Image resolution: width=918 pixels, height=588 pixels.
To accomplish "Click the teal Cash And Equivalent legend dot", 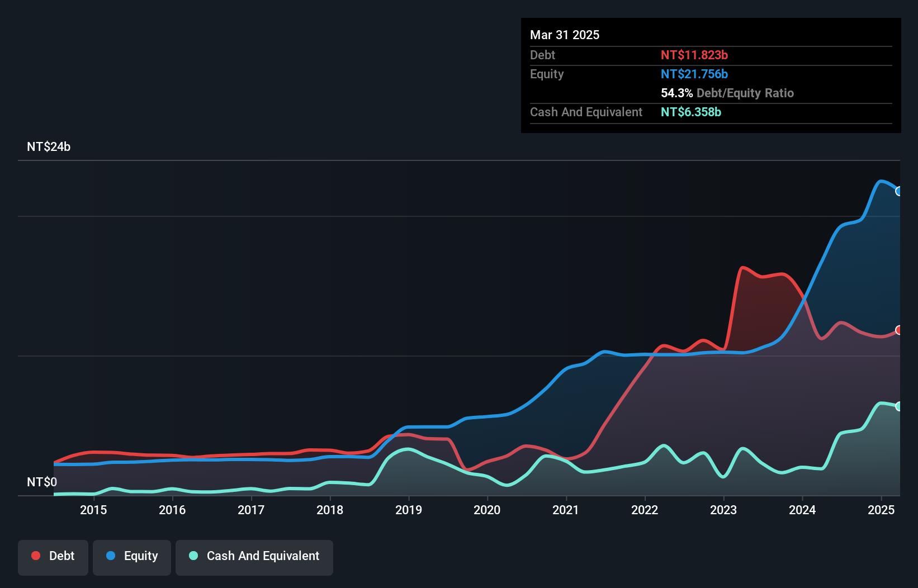I will click(193, 556).
